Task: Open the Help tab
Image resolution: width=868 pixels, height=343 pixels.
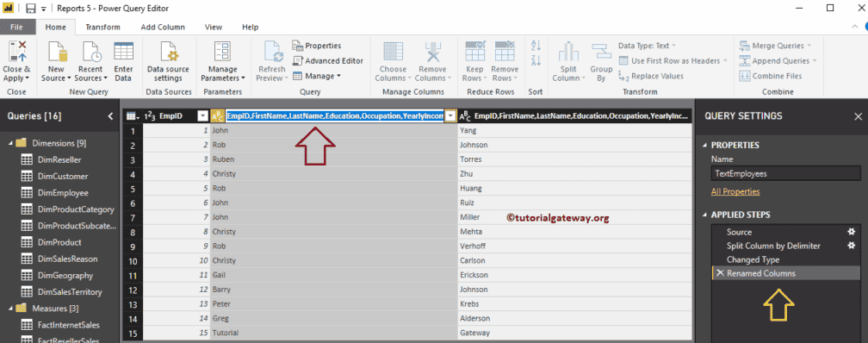Action: (251, 27)
